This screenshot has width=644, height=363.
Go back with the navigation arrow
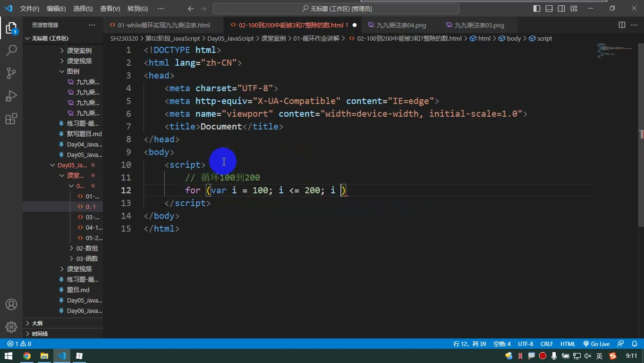click(x=190, y=9)
